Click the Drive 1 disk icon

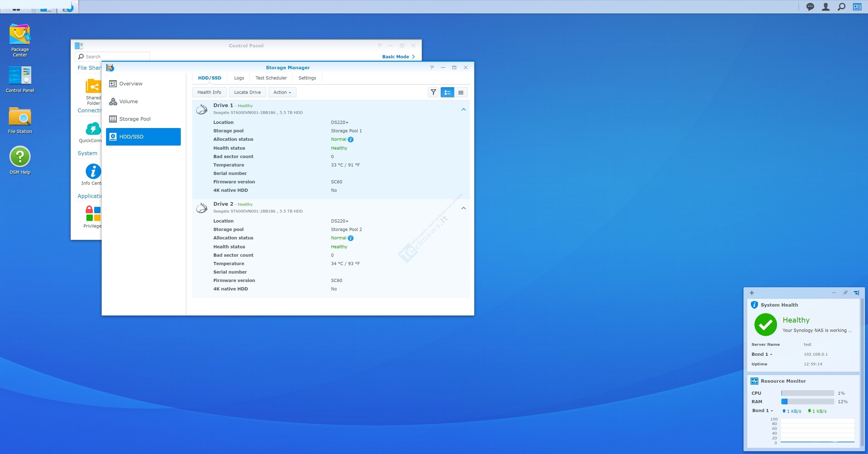(202, 109)
